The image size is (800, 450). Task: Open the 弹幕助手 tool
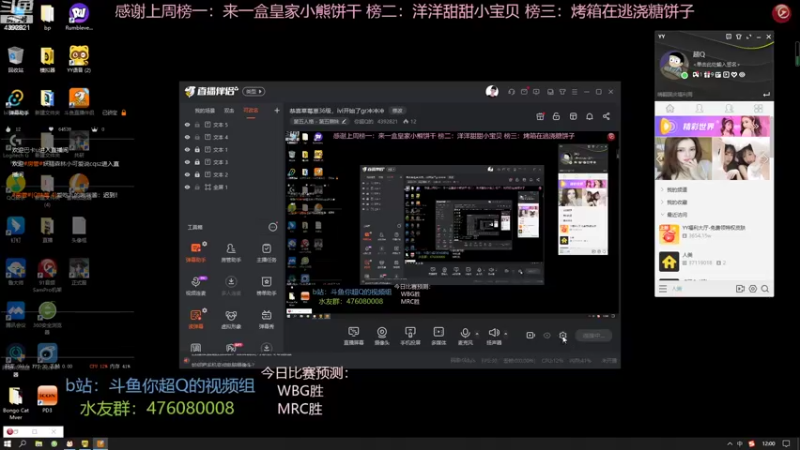tap(196, 253)
